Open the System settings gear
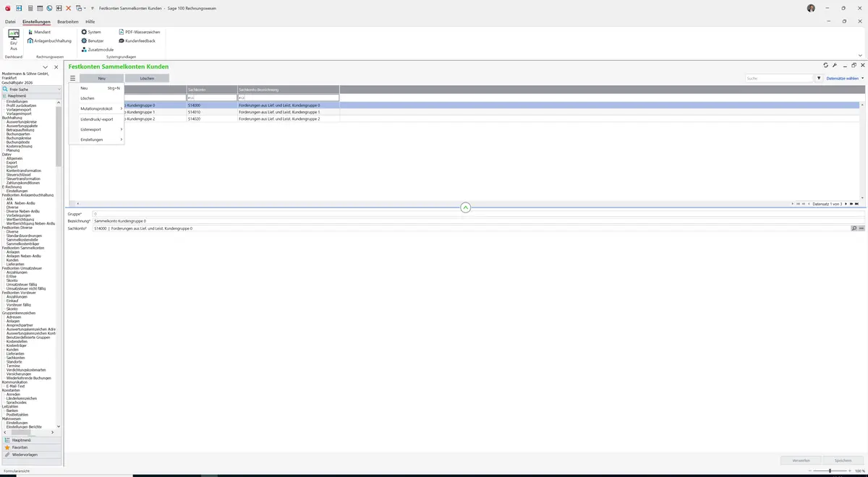The width and height of the screenshot is (868, 477). (x=91, y=32)
